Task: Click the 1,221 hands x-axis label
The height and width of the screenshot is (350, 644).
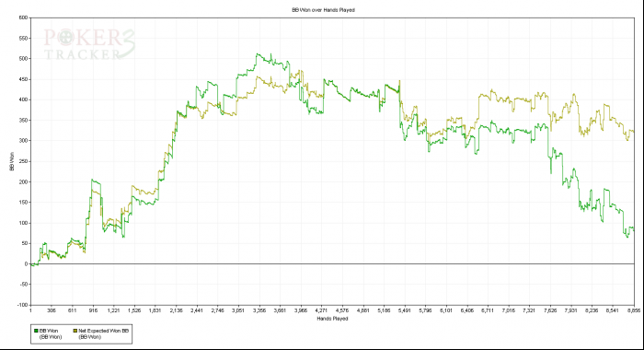Action: pyautogui.click(x=113, y=310)
